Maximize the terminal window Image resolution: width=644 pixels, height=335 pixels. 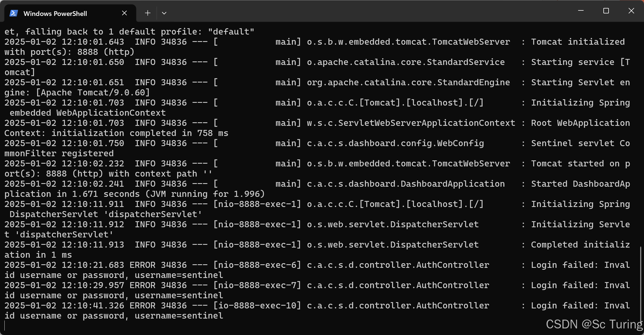coord(606,11)
